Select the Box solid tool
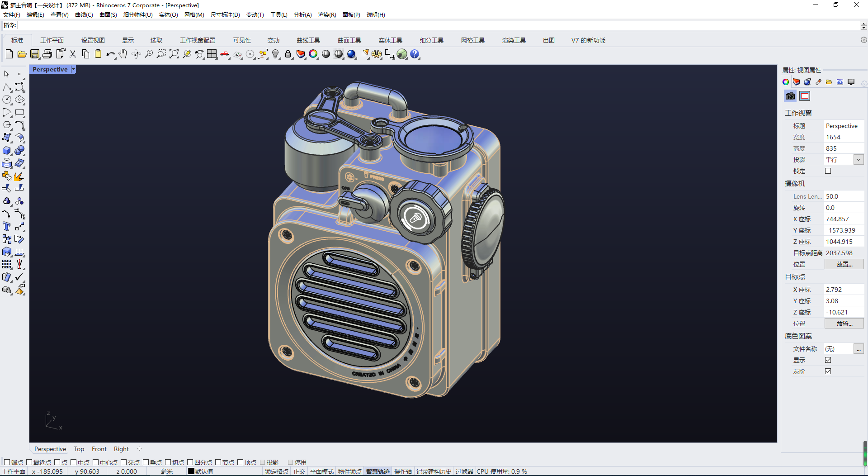Screen dimensions: 868x476 7,150
